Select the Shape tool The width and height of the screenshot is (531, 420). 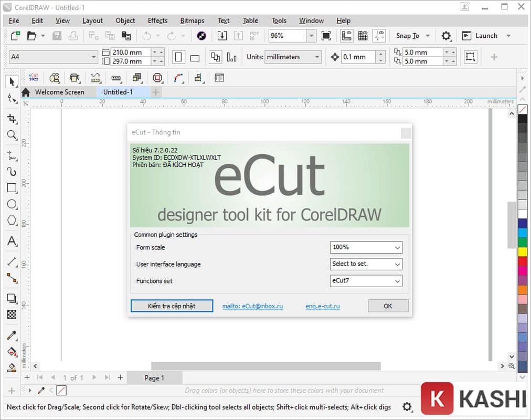(12, 98)
